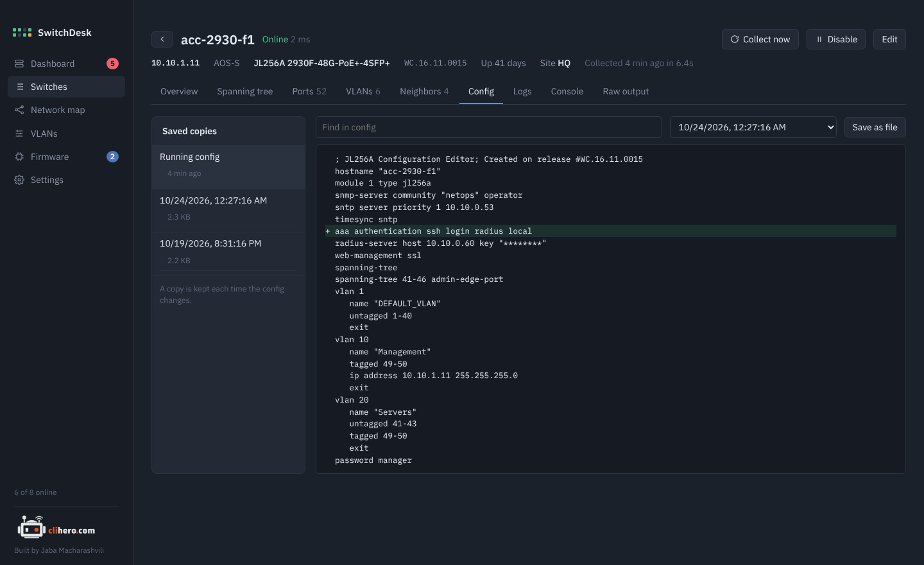
Task: Click the Settings gear icon
Action: [x=19, y=180]
